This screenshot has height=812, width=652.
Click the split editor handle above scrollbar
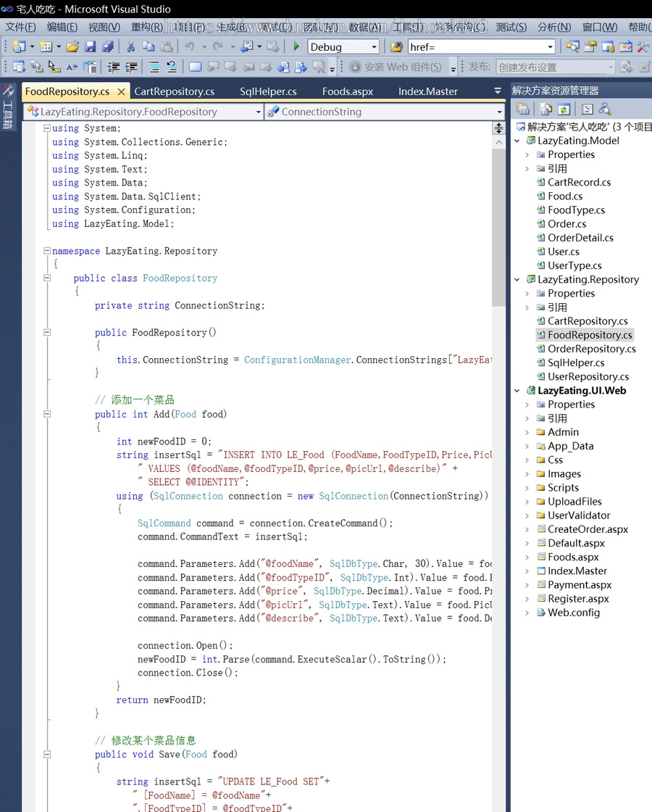pyautogui.click(x=498, y=128)
